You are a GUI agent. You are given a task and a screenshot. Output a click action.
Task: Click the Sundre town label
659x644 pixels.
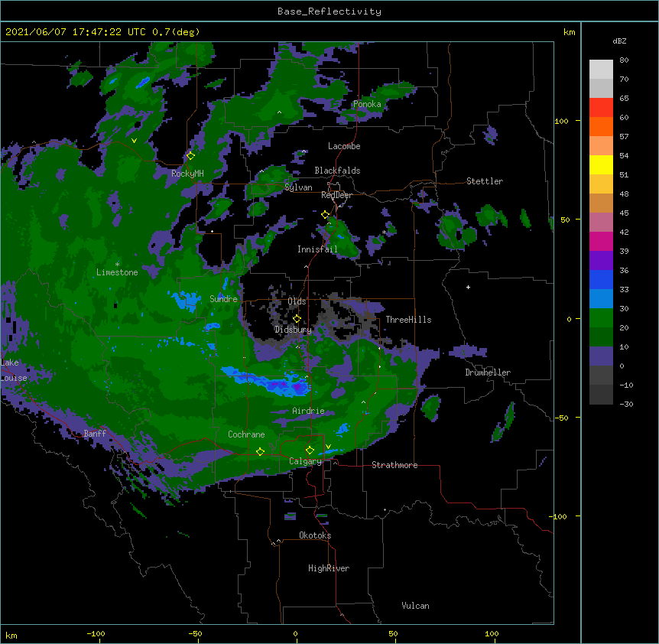pyautogui.click(x=223, y=299)
